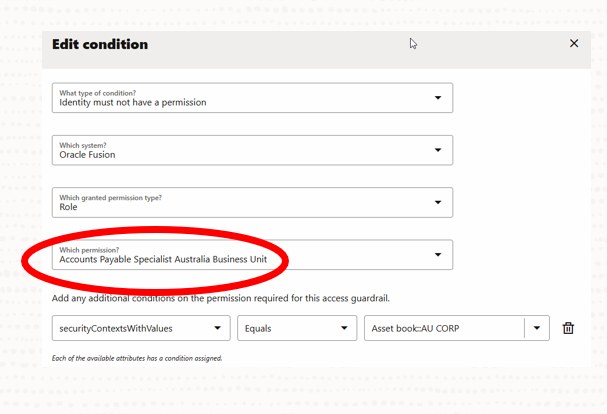Expand the condition type dropdown arrow
The image size is (607, 414).
coord(438,98)
